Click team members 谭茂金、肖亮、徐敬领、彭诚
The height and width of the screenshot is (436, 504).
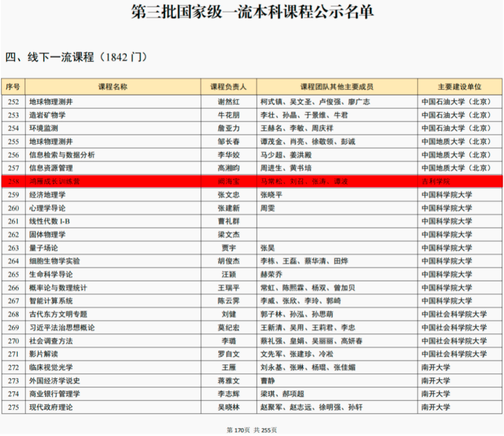tap(308, 142)
